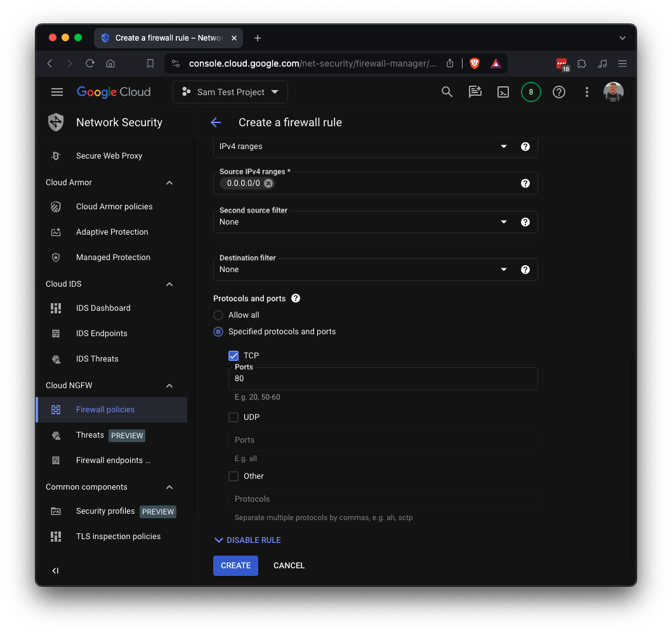Open IDS Dashboard in sidebar
Viewport: 672px width, 633px height.
112,308
